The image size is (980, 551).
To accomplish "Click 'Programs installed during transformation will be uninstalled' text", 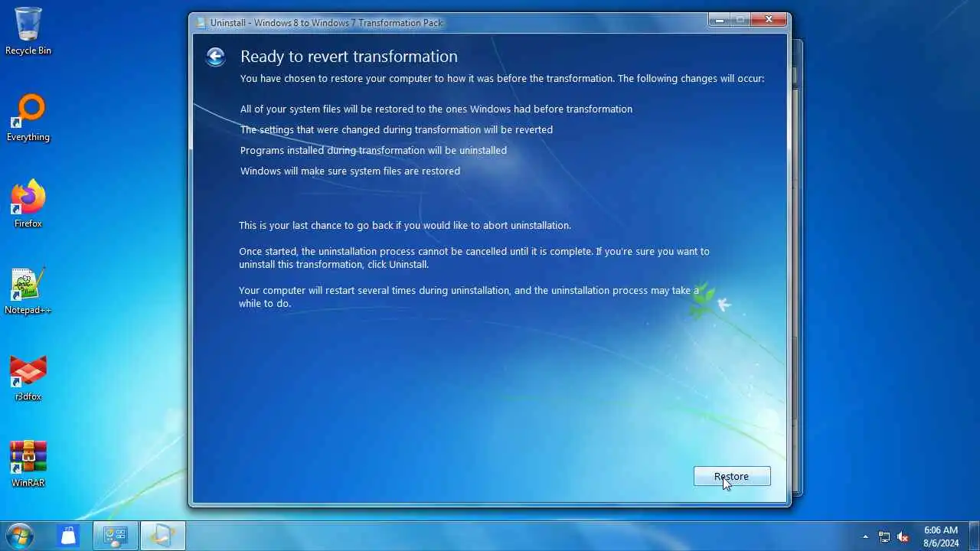I will (x=374, y=150).
